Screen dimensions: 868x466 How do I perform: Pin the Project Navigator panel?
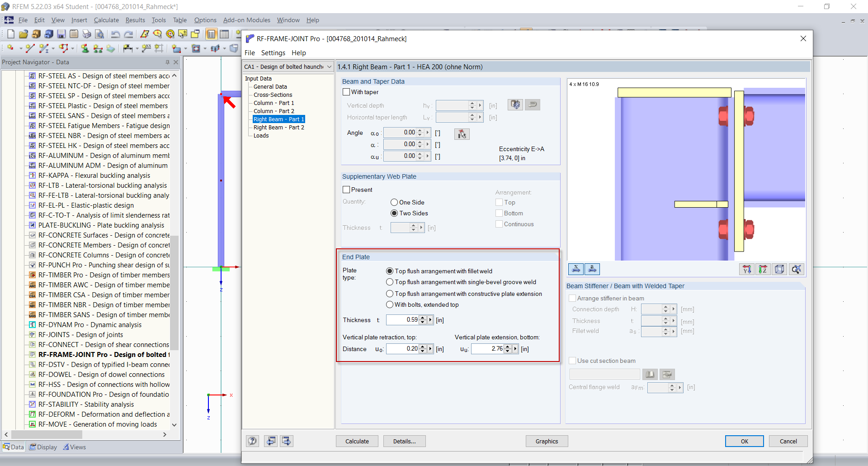click(167, 62)
